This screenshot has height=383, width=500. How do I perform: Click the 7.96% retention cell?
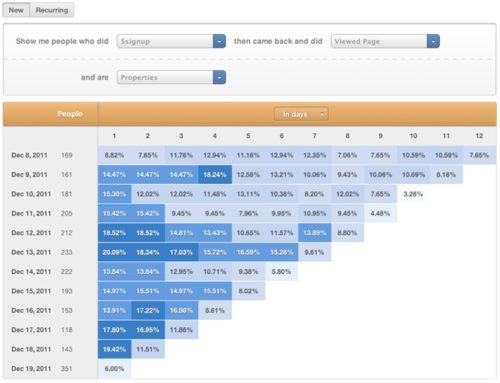pyautogui.click(x=248, y=213)
